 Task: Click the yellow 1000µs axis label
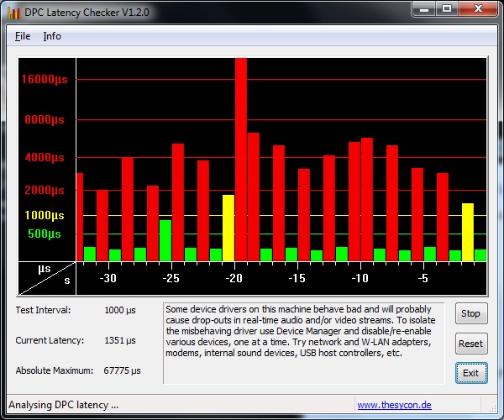pyautogui.click(x=45, y=215)
